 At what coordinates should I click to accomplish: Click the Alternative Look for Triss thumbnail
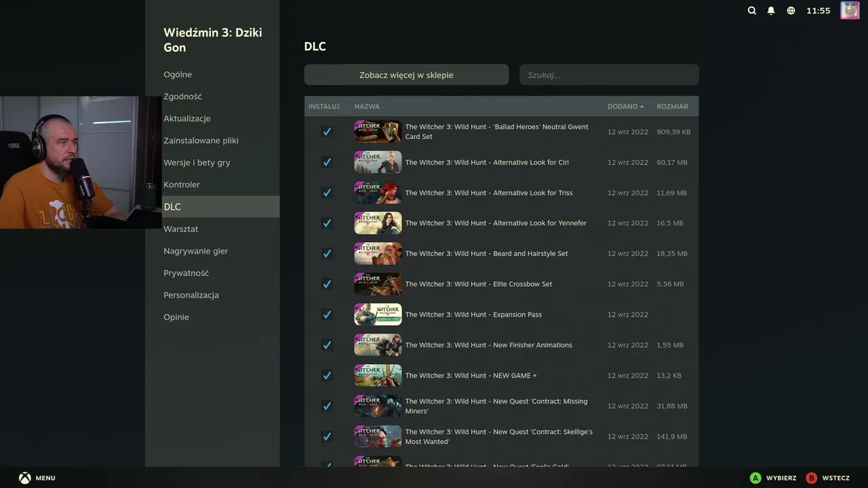pos(378,192)
